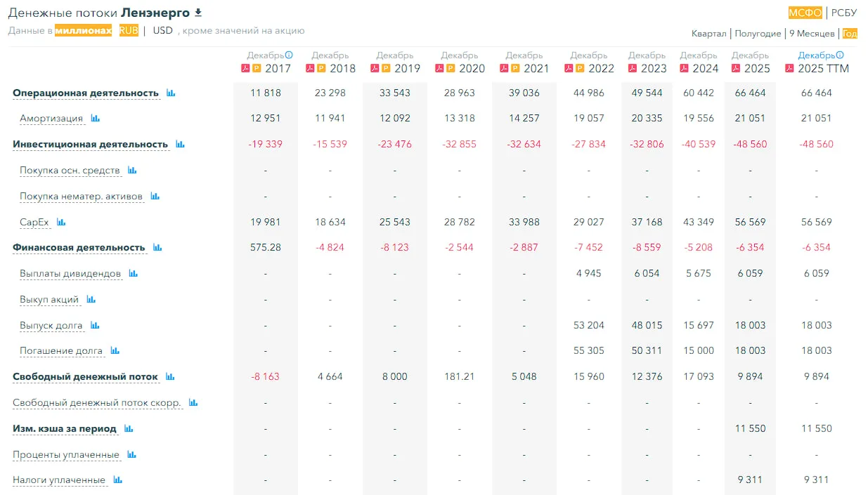The image size is (868, 495).
Task: Click the Выплаты дивидендов row label
Action: pyautogui.click(x=70, y=273)
